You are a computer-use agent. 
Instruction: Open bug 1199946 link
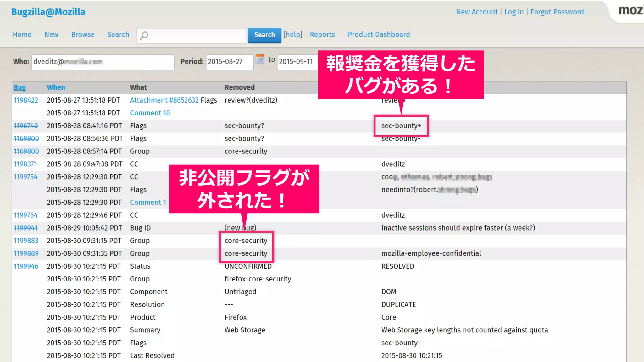click(26, 266)
